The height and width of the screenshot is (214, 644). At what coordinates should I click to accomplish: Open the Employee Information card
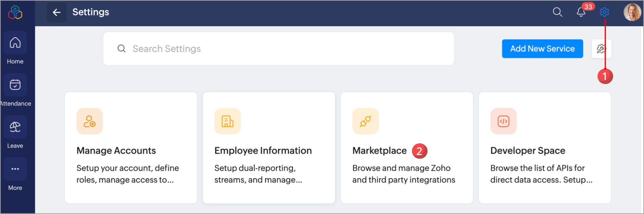tap(269, 156)
